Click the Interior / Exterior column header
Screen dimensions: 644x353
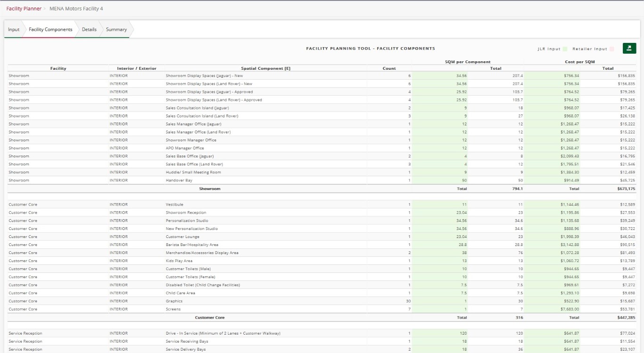point(136,68)
